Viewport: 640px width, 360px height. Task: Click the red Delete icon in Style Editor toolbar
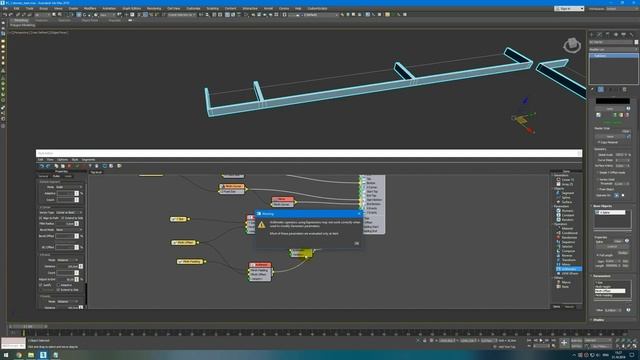(69, 166)
